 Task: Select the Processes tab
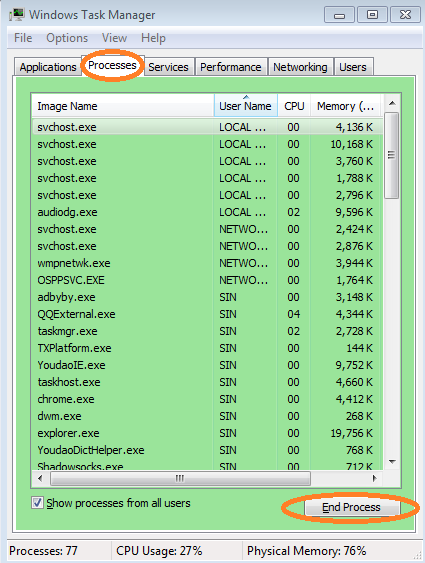click(112, 65)
